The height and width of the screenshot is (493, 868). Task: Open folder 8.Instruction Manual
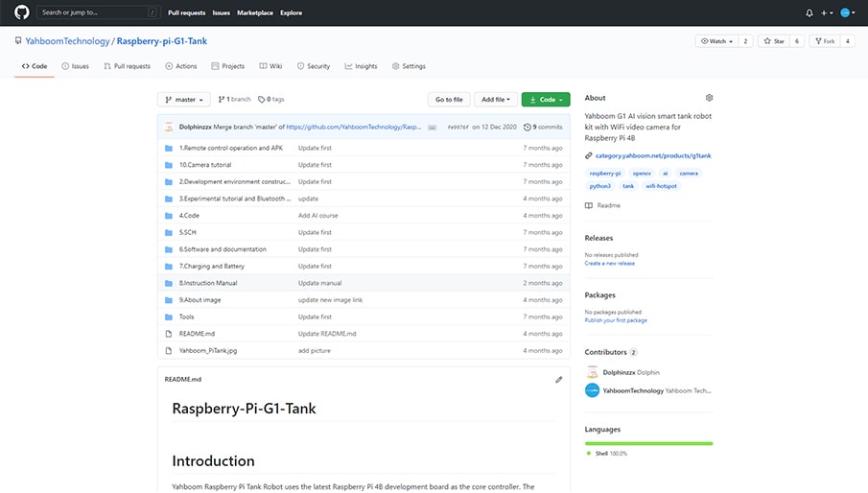(x=208, y=283)
